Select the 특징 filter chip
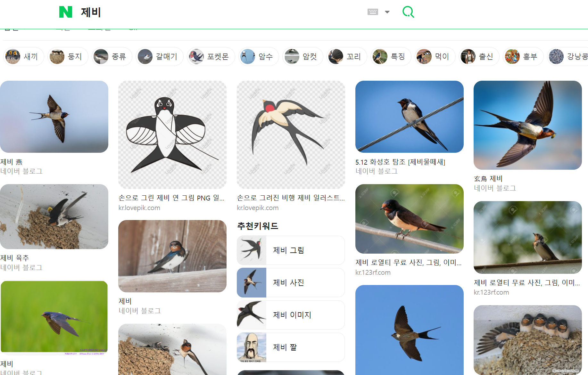 391,57
